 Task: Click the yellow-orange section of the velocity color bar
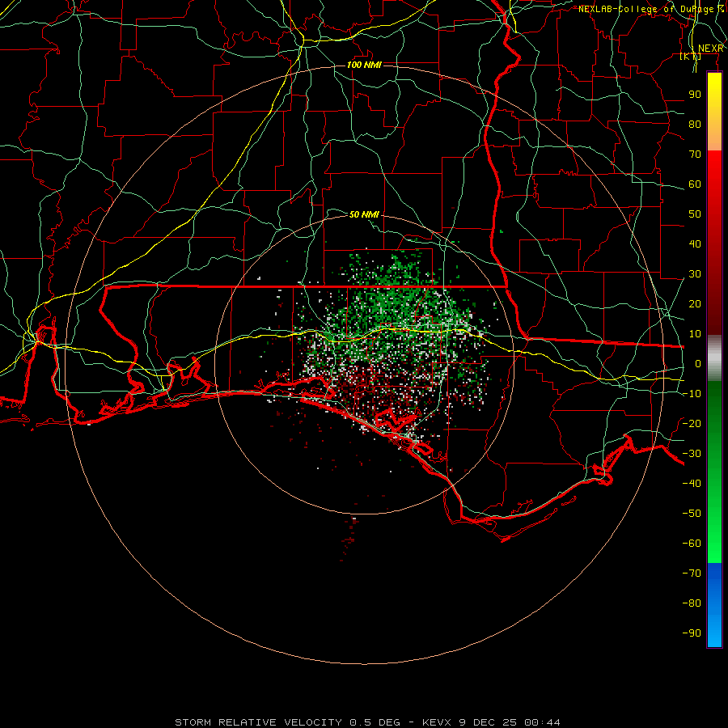714,112
